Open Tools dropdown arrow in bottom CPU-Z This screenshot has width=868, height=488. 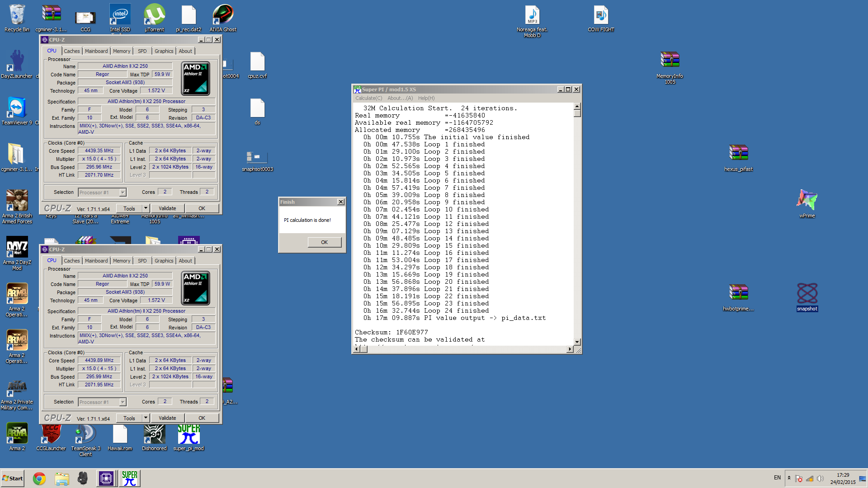pyautogui.click(x=146, y=418)
